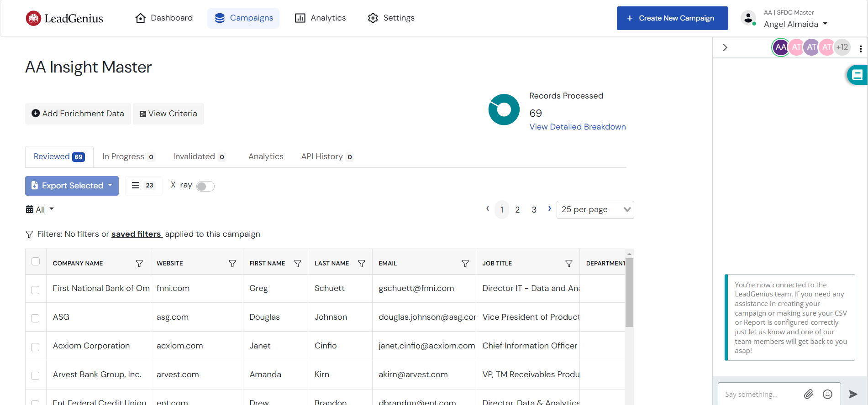Check the select-all header checkbox

36,261
